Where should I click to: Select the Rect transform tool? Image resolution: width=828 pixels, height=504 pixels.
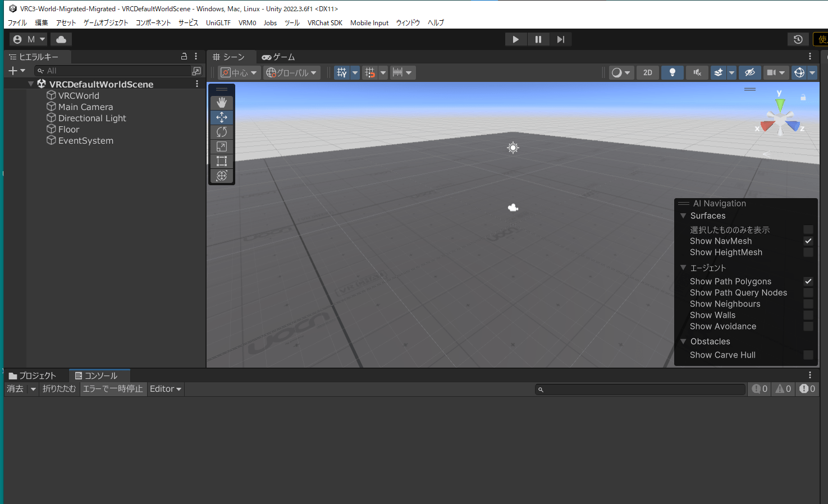coord(222,161)
